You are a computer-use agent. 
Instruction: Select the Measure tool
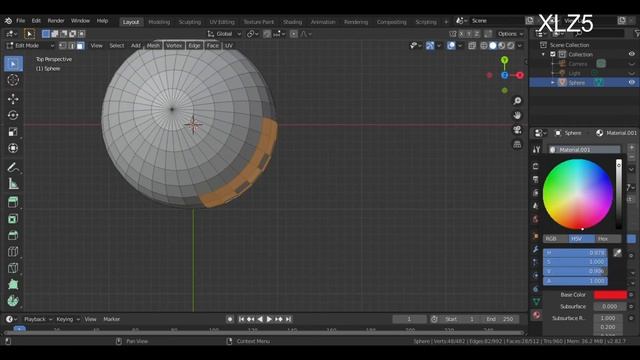tap(13, 184)
